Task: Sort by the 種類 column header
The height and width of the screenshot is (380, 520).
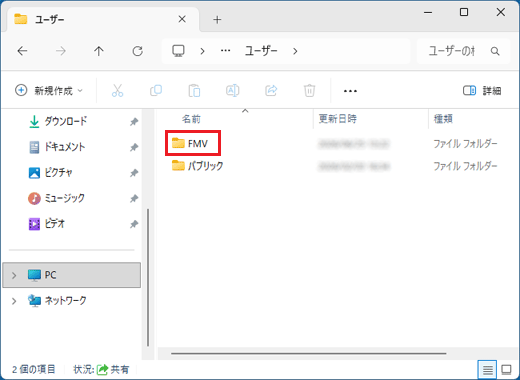Action: pos(443,119)
